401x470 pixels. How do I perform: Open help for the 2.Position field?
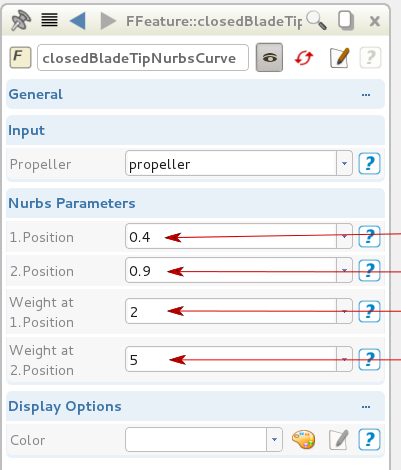369,270
